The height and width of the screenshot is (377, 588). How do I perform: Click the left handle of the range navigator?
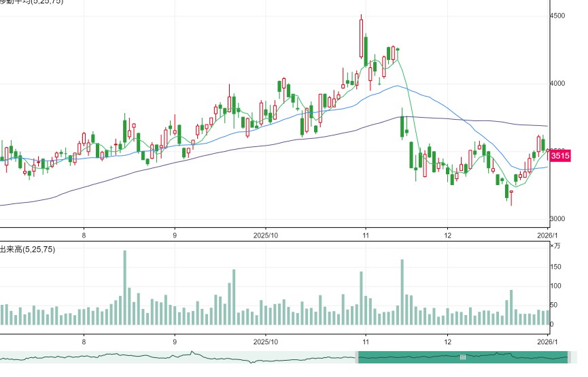point(357,357)
